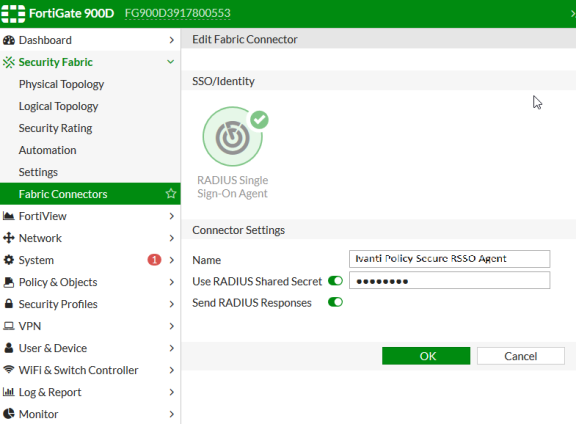Click the Security Profiles lock icon
This screenshot has height=424, width=576.
coord(9,303)
